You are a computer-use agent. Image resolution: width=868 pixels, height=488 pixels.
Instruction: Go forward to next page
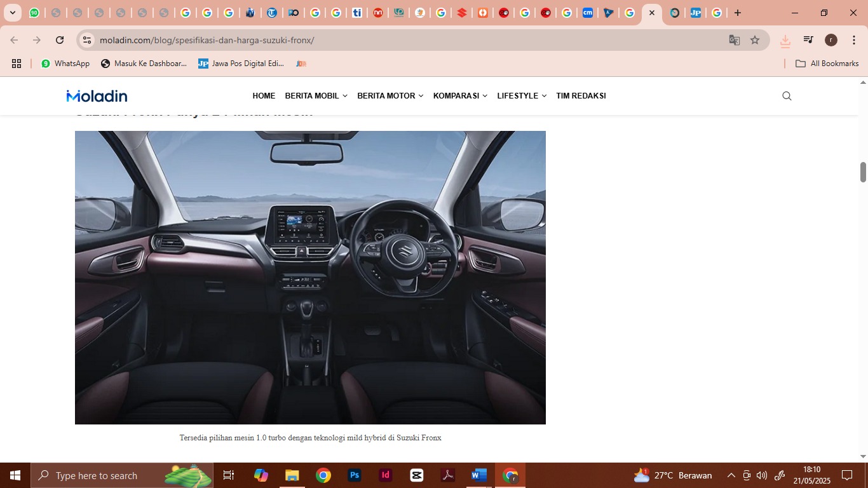37,40
